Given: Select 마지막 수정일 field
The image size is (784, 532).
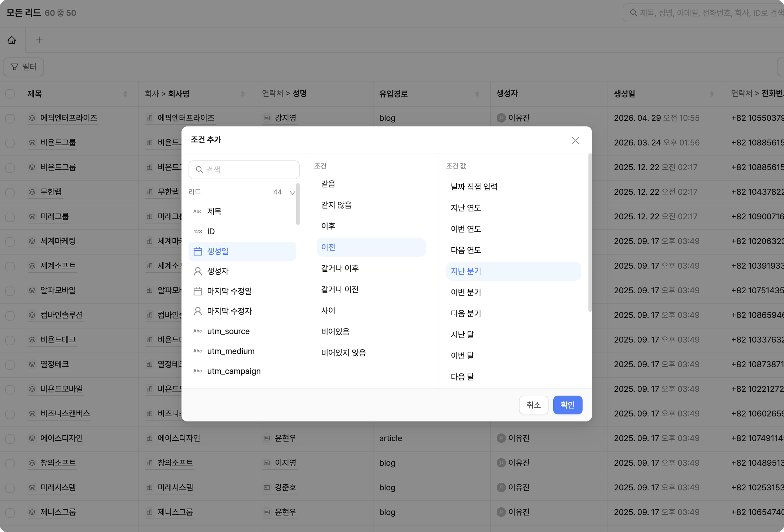Looking at the screenshot, I should (x=242, y=291).
